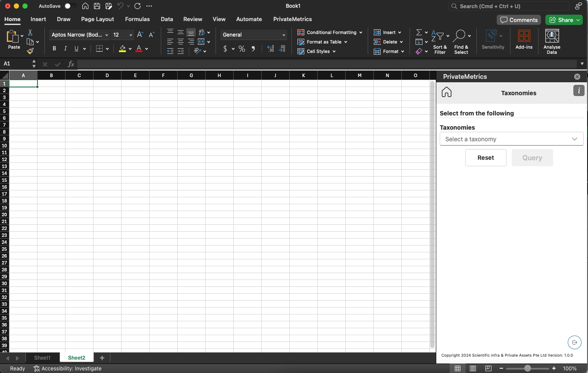Image resolution: width=588 pixels, height=373 pixels.
Task: Click the logout icon in PrivateMetrics pane
Action: [575, 342]
